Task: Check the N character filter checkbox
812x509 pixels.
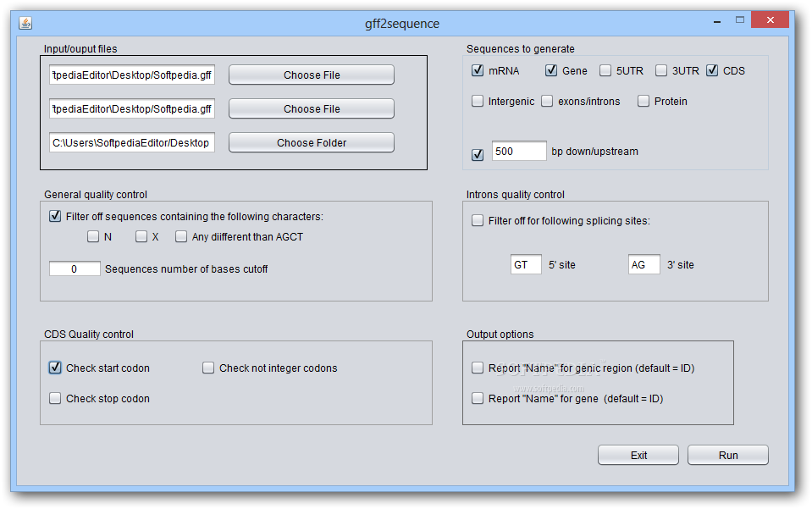Action: (x=93, y=236)
